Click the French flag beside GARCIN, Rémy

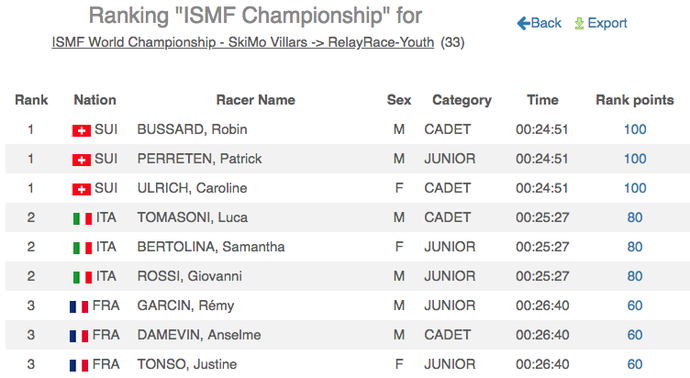(x=79, y=307)
